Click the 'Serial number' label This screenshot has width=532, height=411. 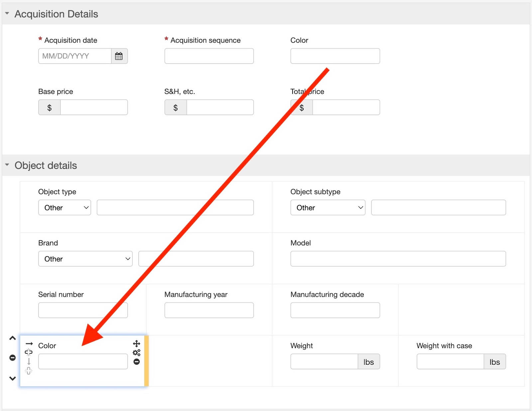coord(61,295)
